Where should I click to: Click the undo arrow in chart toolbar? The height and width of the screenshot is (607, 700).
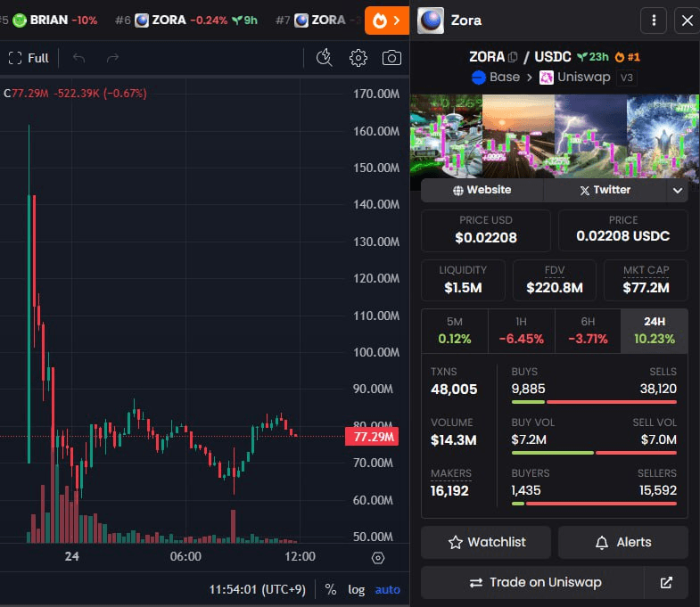point(79,58)
